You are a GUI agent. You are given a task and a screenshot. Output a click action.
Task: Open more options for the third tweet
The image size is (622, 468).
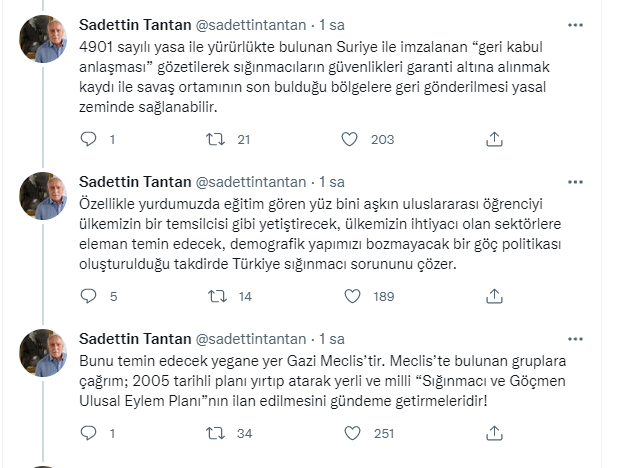click(x=575, y=338)
